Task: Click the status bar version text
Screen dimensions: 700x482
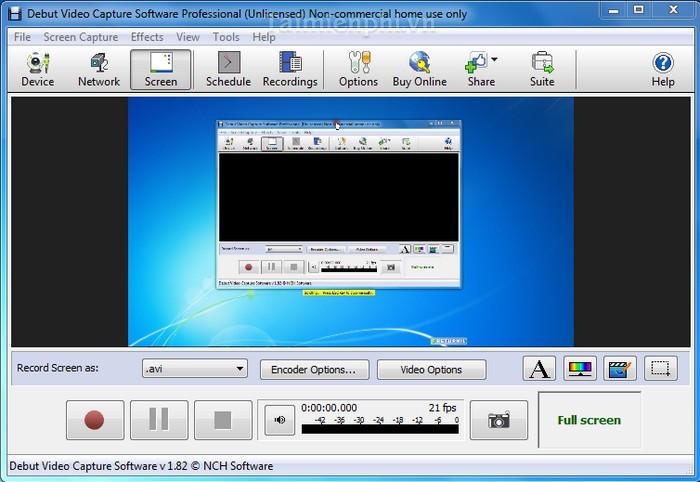Action: pyautogui.click(x=141, y=466)
